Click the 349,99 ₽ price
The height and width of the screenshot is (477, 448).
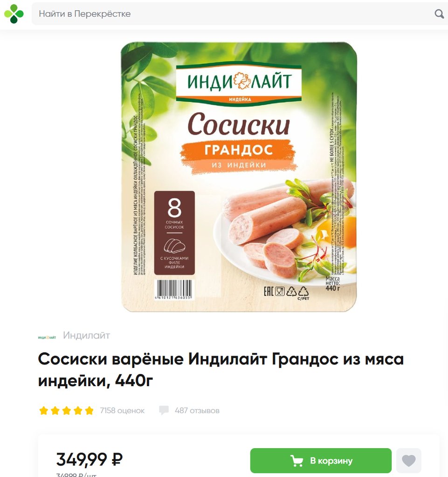click(x=90, y=459)
